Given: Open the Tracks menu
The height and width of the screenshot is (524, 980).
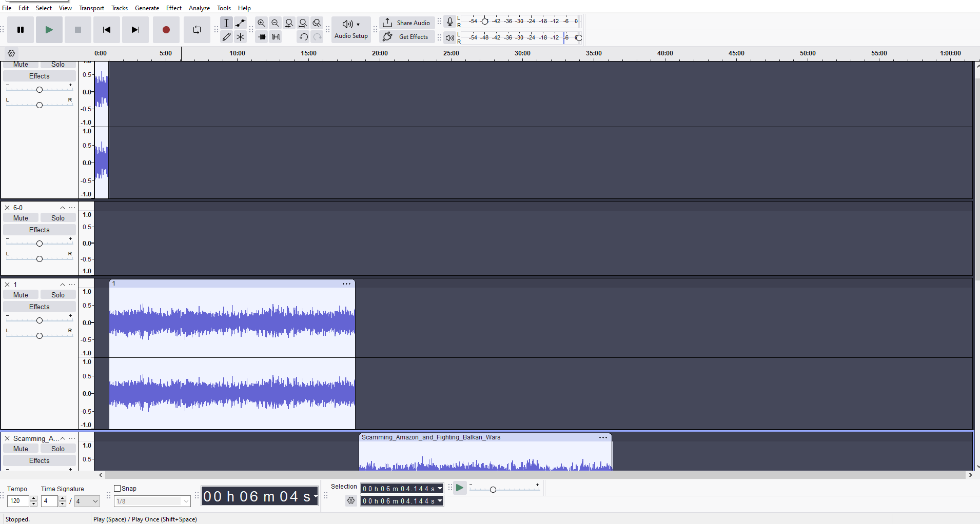Looking at the screenshot, I should point(120,8).
